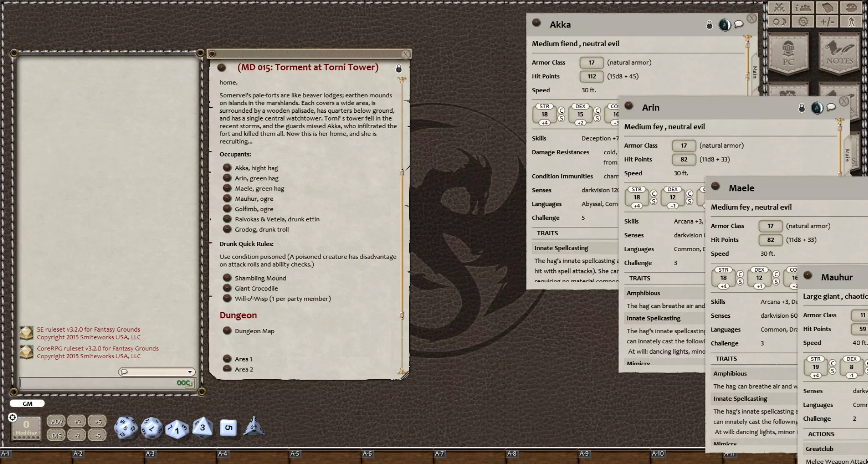Toggle the +5 modifier button
Viewport: 868px width, 464px height.
click(x=97, y=422)
